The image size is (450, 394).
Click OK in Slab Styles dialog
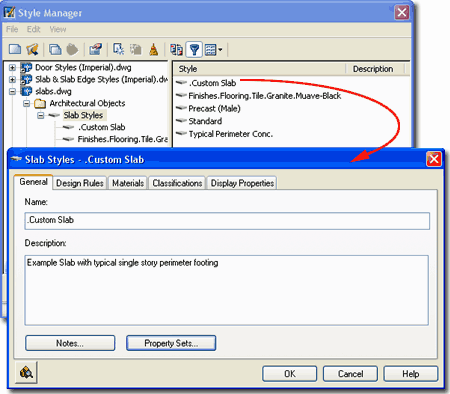[290, 374]
